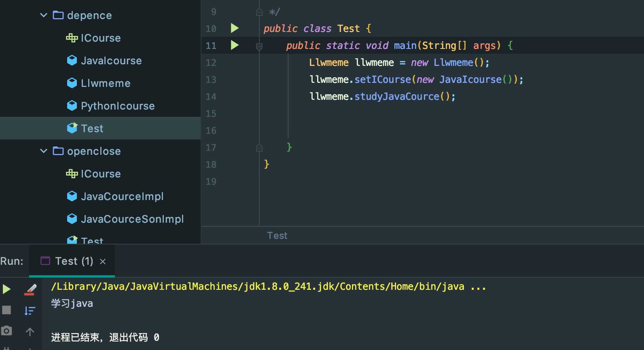This screenshot has width=644, height=350.
Task: Open the JavaIcourse class file
Action: click(x=111, y=61)
